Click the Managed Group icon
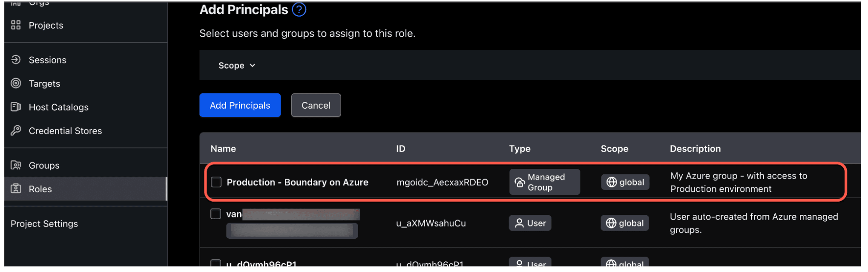This screenshot has height=272, width=868. [520, 182]
